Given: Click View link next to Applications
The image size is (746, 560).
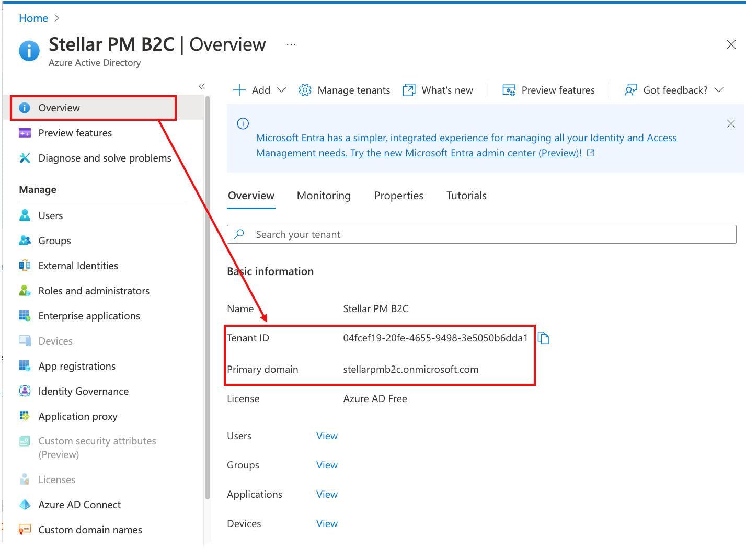Looking at the screenshot, I should coord(327,494).
